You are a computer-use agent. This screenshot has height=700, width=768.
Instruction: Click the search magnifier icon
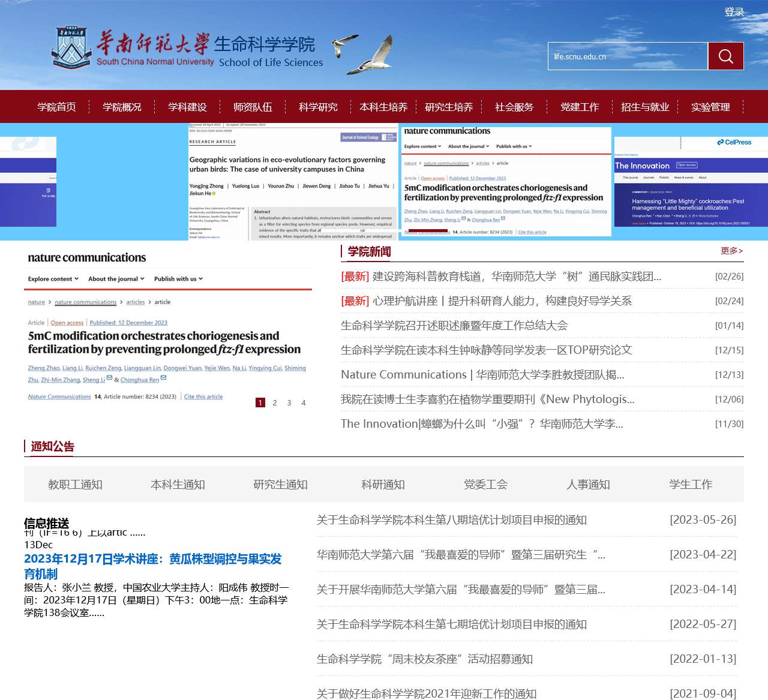click(x=725, y=56)
